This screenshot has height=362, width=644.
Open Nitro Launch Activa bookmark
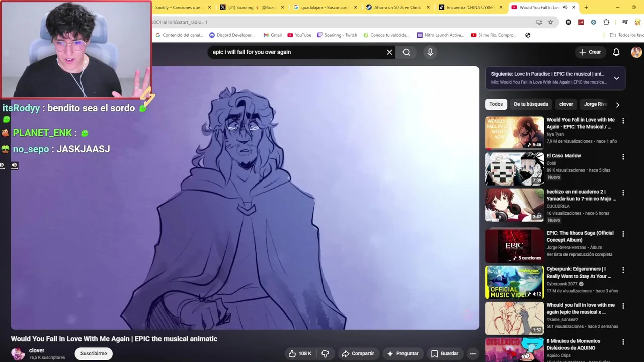click(440, 35)
